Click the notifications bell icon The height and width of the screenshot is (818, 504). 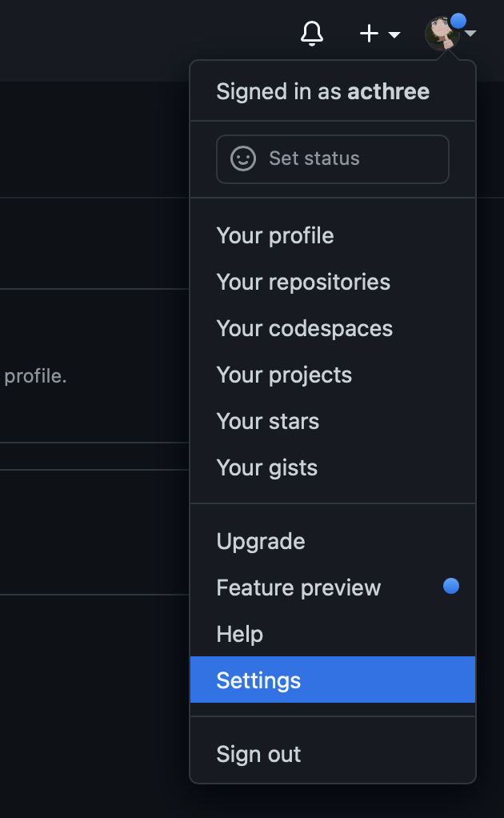coord(312,34)
